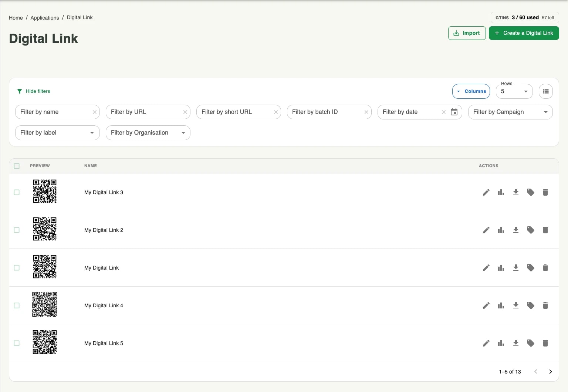This screenshot has width=568, height=392.
Task: Download My Digital Link 2 QR code
Action: [516, 230]
